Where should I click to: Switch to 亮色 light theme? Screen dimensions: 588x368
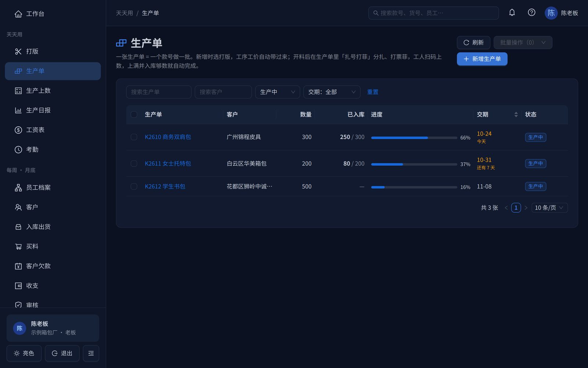(24, 353)
